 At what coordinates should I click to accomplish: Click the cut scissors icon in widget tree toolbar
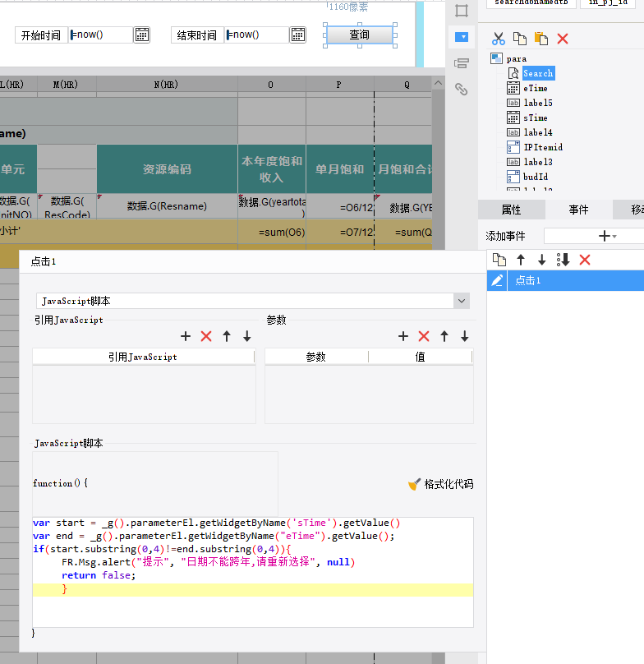(x=499, y=39)
